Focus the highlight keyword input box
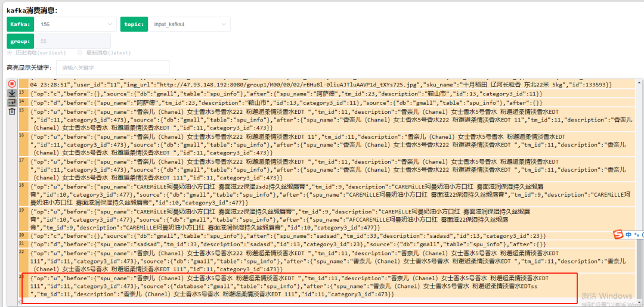644x307 pixels. (x=113, y=67)
